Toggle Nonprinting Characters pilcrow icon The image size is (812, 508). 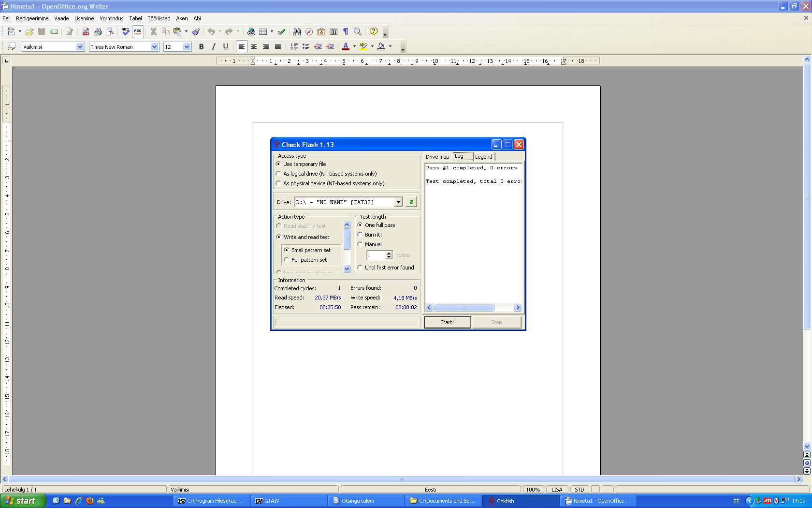(346, 32)
